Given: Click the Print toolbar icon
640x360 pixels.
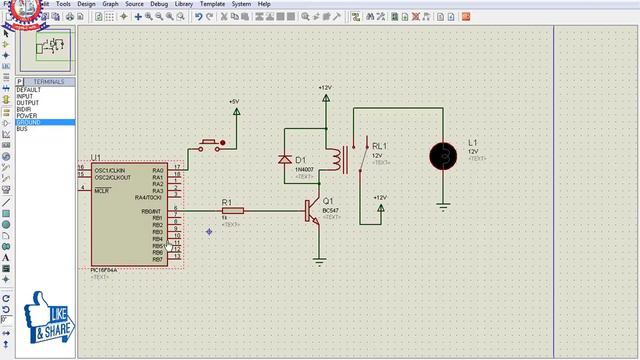Looking at the screenshot, I should pyautogui.click(x=70, y=17).
